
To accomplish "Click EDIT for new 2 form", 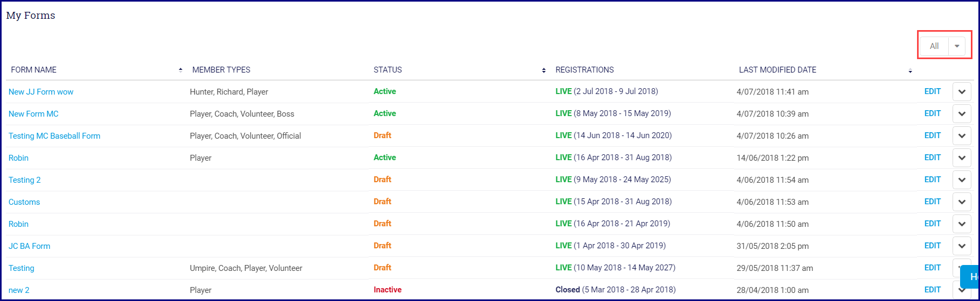I will (932, 290).
